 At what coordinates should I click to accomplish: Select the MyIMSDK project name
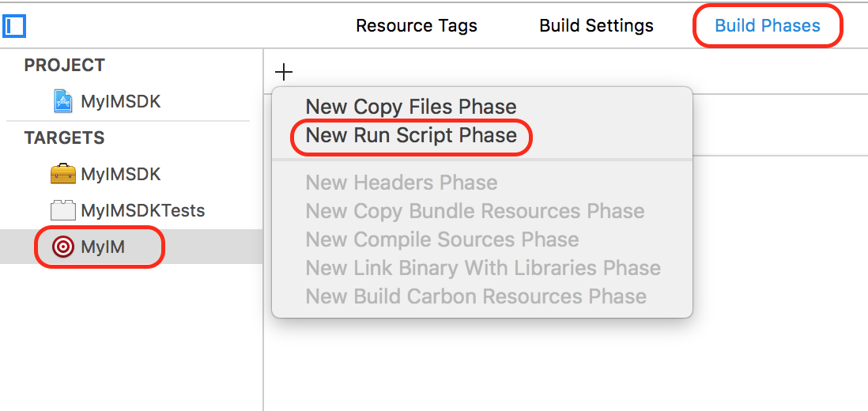tap(120, 101)
